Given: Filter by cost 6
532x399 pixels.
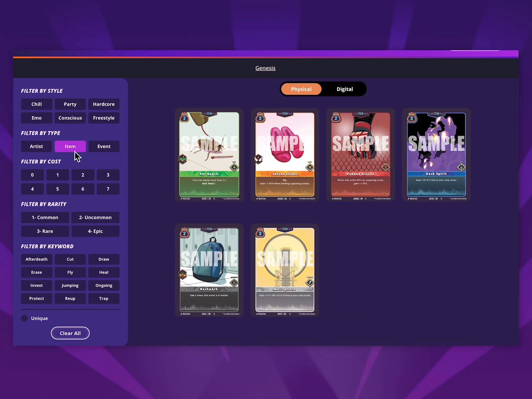Looking at the screenshot, I should (x=83, y=189).
